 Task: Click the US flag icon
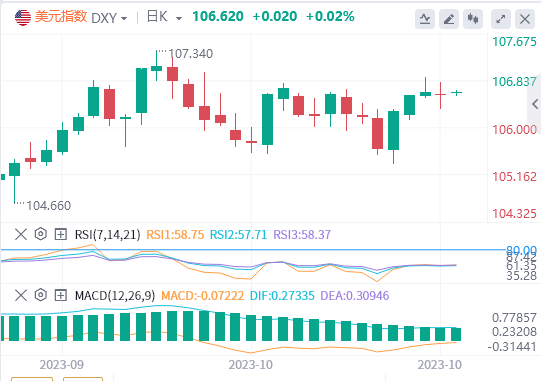(x=23, y=18)
